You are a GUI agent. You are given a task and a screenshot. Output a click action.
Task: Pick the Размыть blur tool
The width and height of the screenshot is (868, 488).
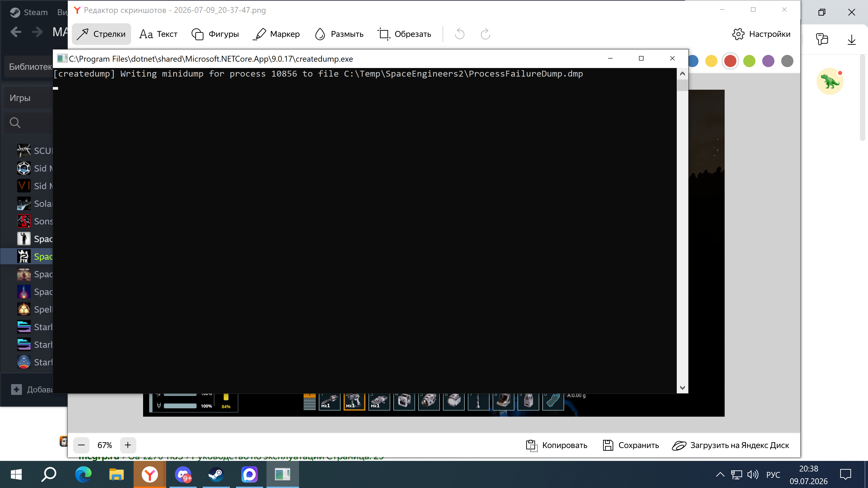[339, 34]
